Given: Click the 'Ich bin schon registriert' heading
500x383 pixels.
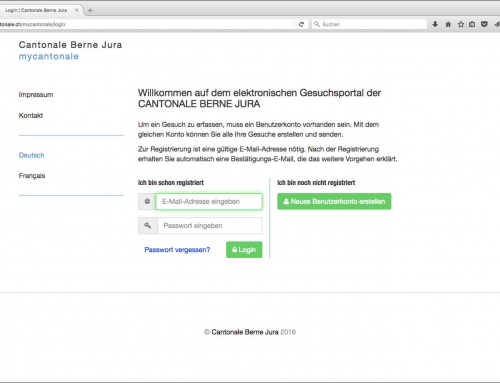Looking at the screenshot, I should pyautogui.click(x=171, y=183).
